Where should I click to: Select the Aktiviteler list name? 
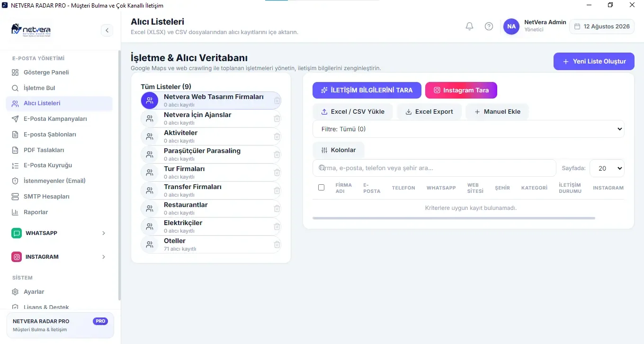(180, 133)
